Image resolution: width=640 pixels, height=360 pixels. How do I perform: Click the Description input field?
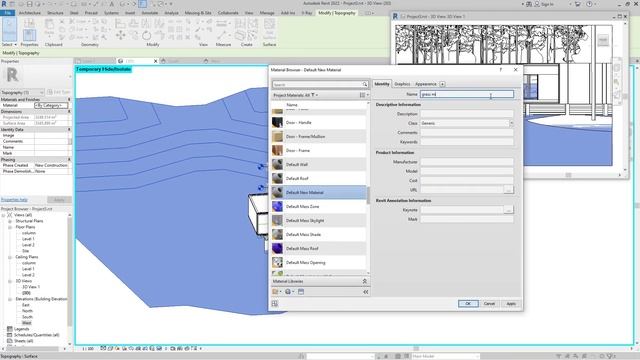(x=467, y=114)
